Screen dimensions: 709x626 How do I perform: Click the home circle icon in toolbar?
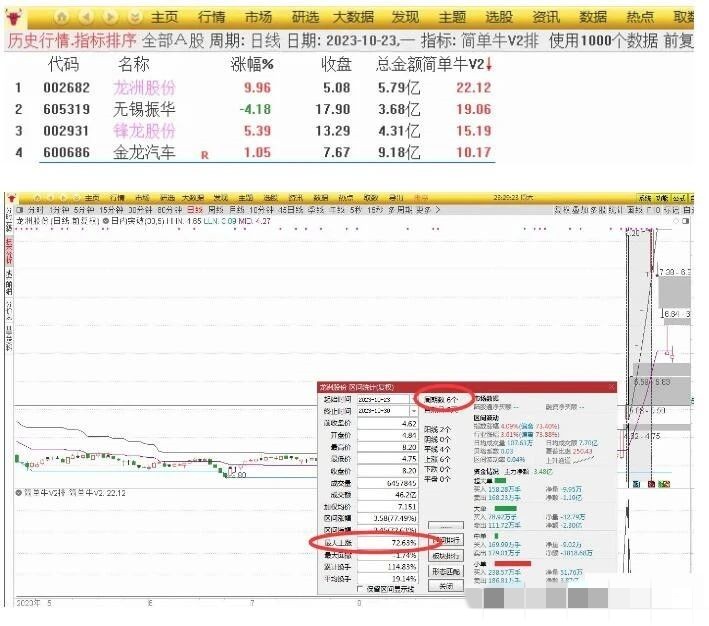click(63, 18)
